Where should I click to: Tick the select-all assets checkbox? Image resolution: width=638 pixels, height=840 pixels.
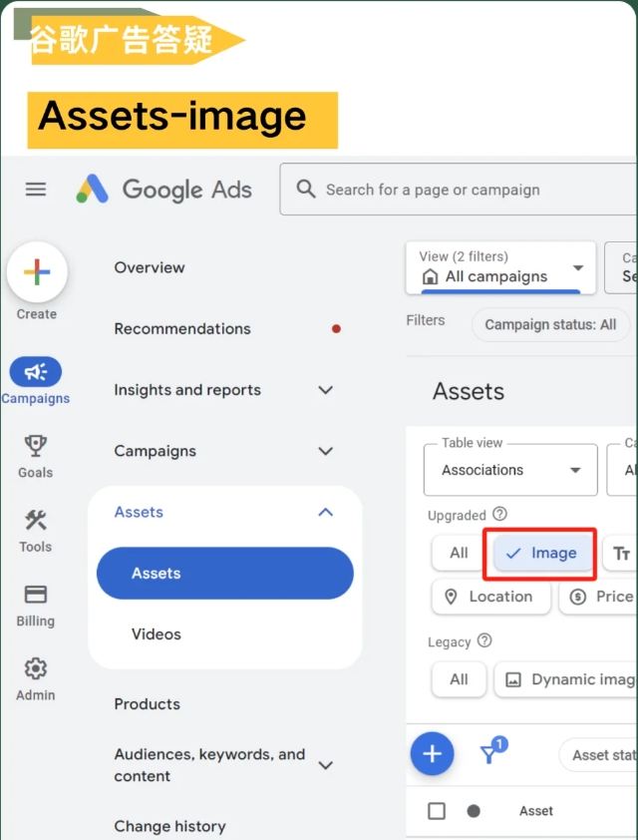click(437, 811)
